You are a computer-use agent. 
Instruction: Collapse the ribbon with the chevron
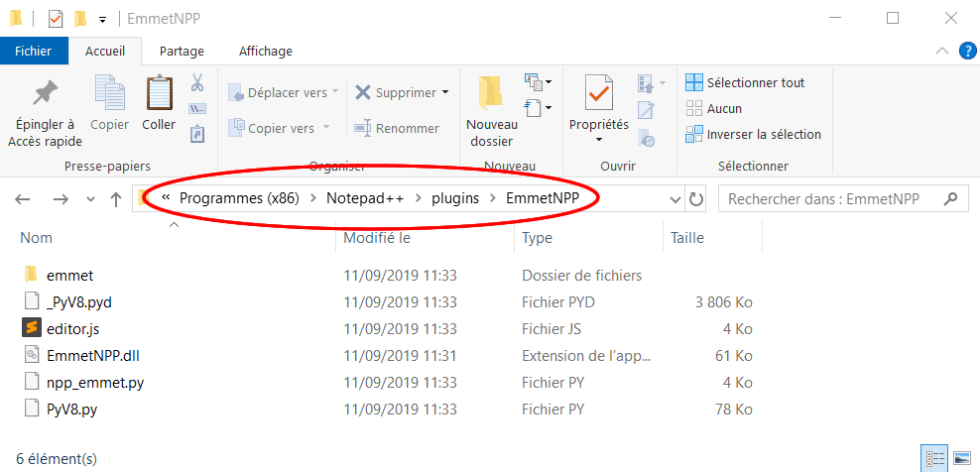click(x=942, y=52)
